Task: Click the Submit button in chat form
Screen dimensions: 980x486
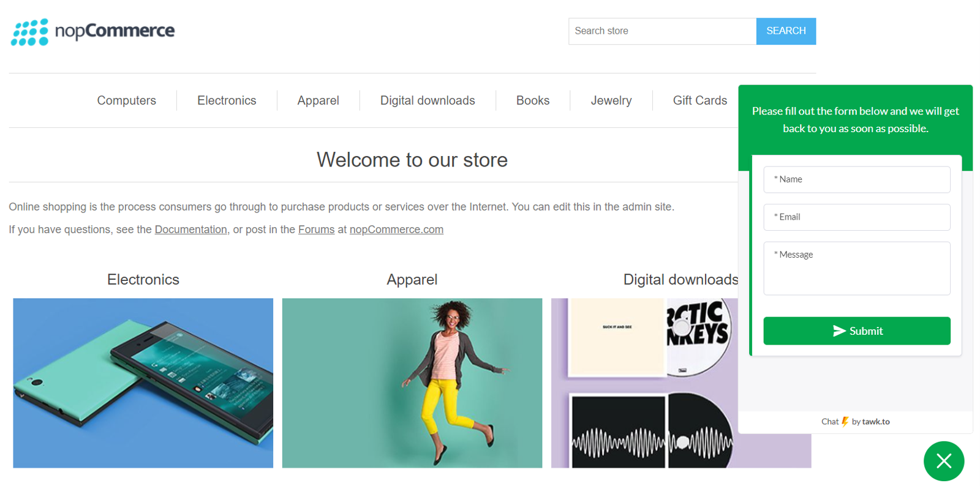Action: [856, 331]
